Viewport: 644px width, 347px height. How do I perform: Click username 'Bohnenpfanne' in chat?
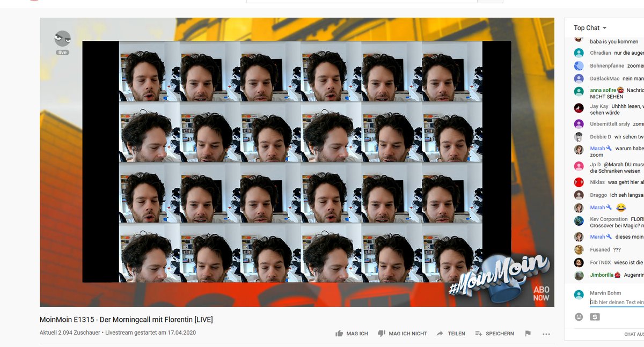pyautogui.click(x=607, y=65)
